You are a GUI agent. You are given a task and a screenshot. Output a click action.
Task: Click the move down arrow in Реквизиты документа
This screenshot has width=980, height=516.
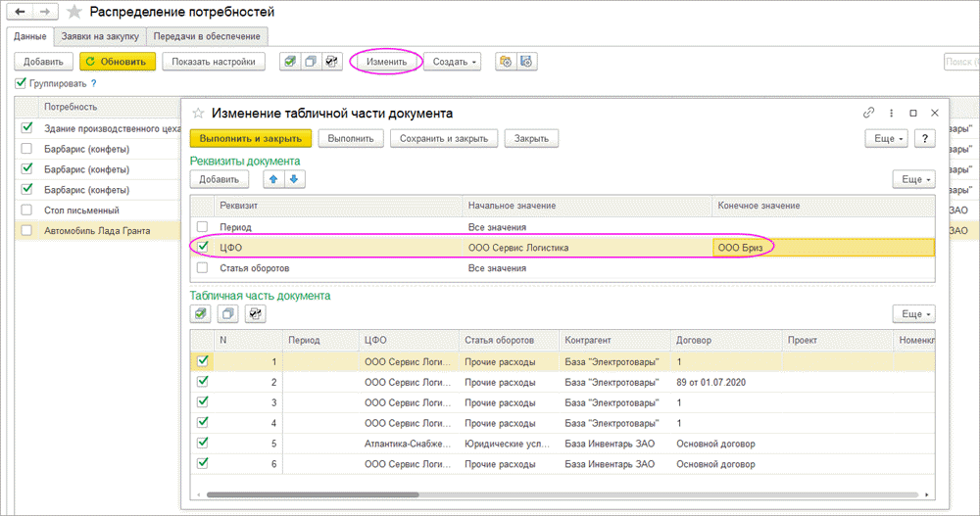[295, 179]
